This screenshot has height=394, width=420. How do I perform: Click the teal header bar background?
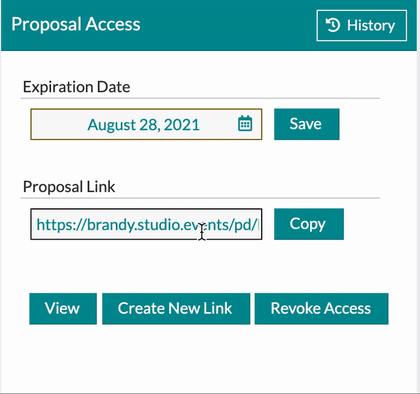pos(227,25)
